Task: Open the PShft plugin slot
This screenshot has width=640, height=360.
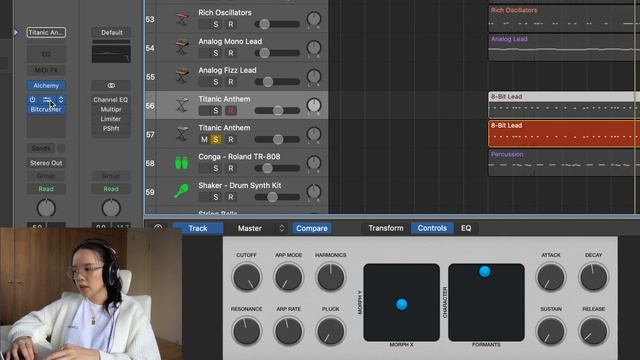Action: pyautogui.click(x=111, y=128)
